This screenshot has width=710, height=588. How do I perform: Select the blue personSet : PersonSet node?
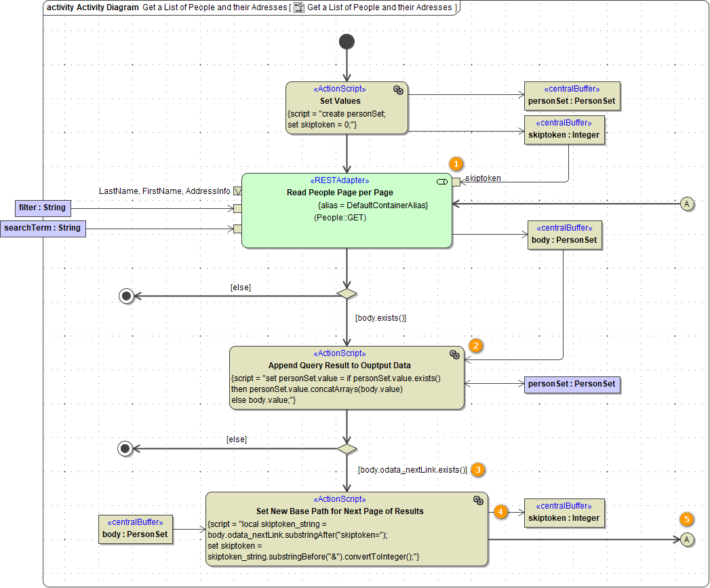point(572,384)
